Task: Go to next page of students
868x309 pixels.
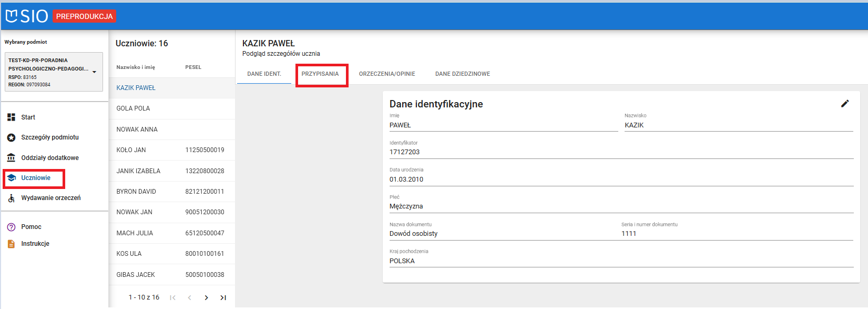Action: click(x=206, y=298)
